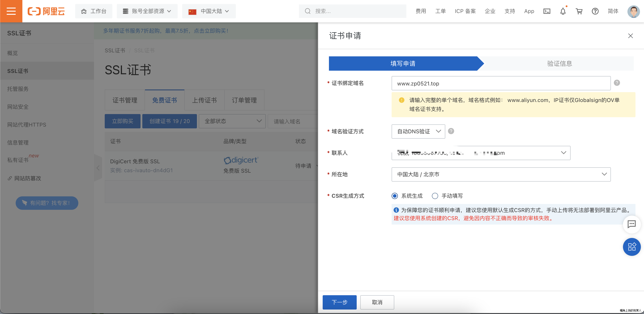Open Overview in the sidebar
Image resolution: width=644 pixels, height=314 pixels.
(x=47, y=53)
